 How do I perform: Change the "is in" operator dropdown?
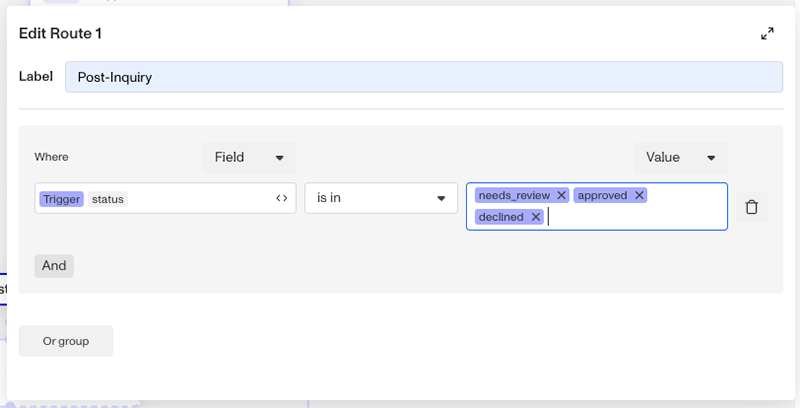(x=381, y=198)
